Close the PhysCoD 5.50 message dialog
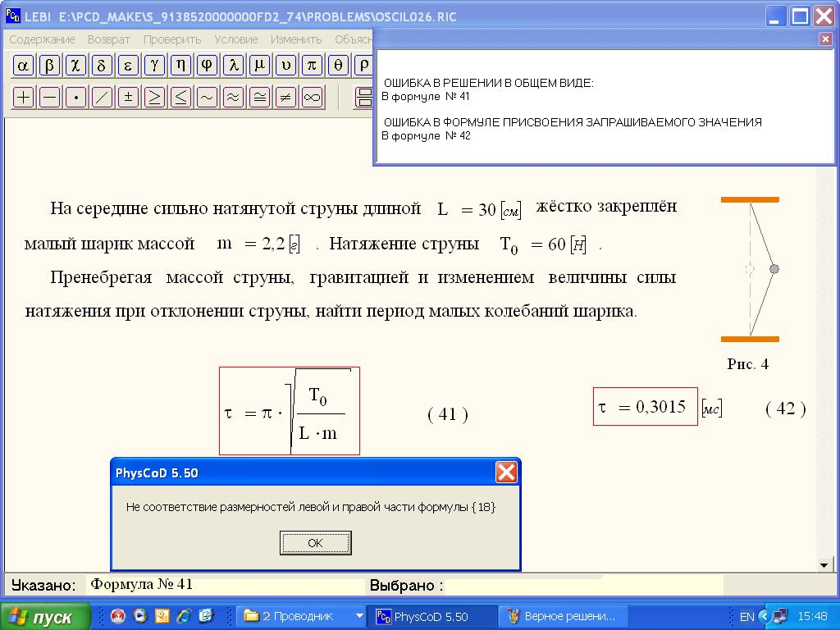Image resolution: width=840 pixels, height=630 pixels. click(506, 472)
